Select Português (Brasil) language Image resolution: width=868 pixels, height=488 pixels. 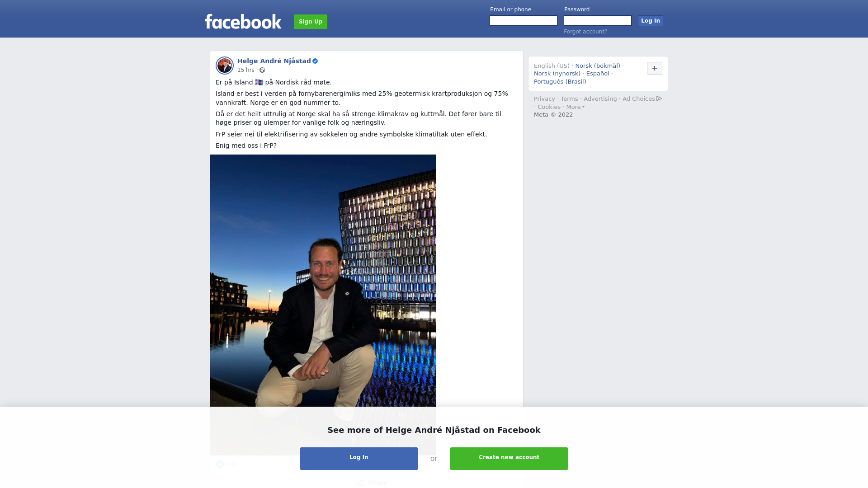(x=560, y=82)
